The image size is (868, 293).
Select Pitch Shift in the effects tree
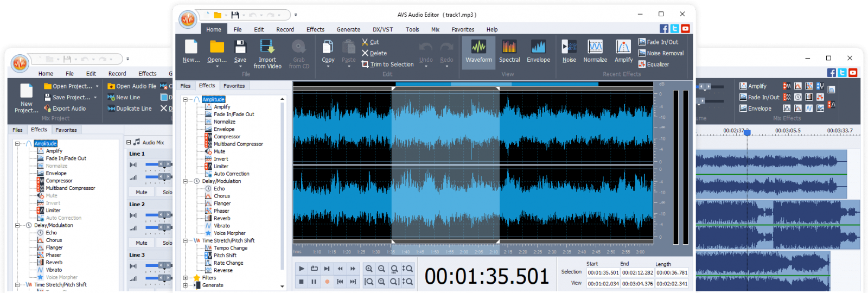tap(225, 255)
